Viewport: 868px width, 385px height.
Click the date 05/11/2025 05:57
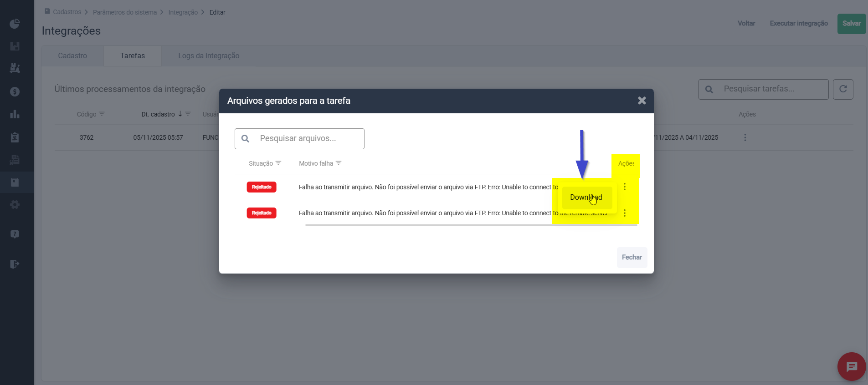point(158,137)
